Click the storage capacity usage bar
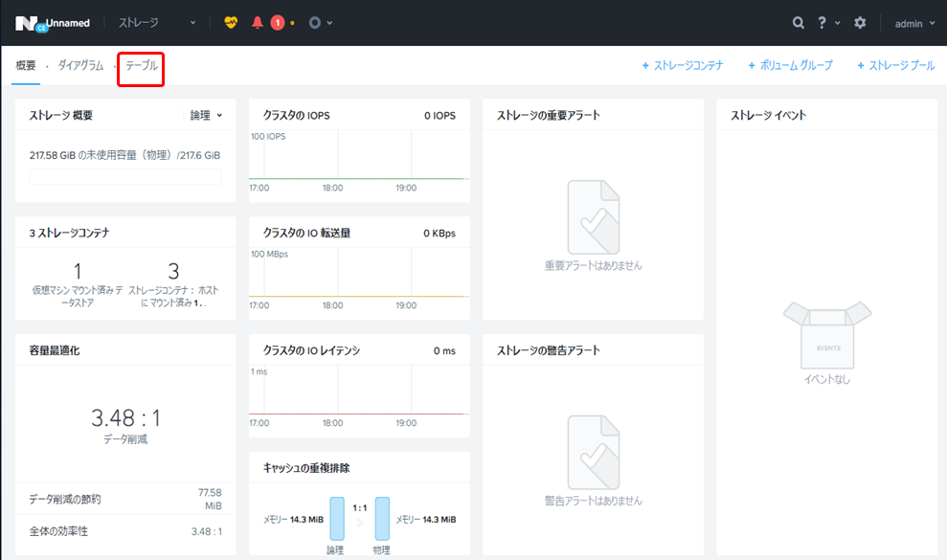 pos(125,176)
